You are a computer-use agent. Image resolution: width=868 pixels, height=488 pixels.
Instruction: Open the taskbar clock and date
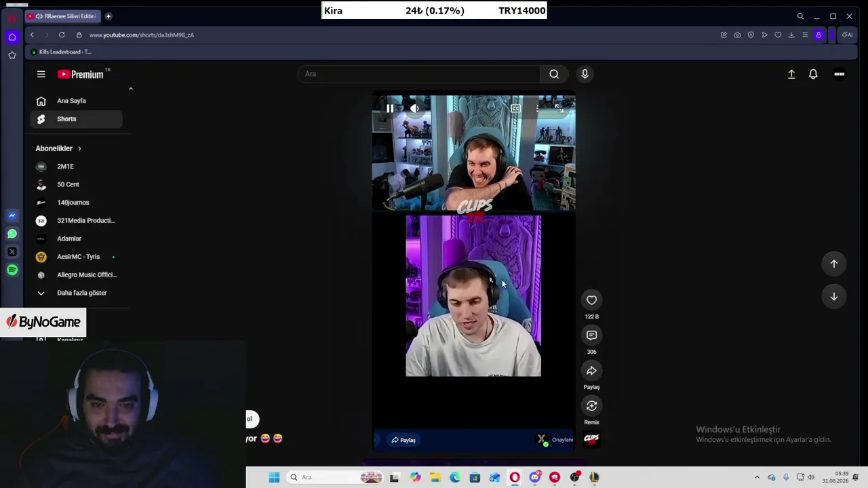[x=835, y=477]
